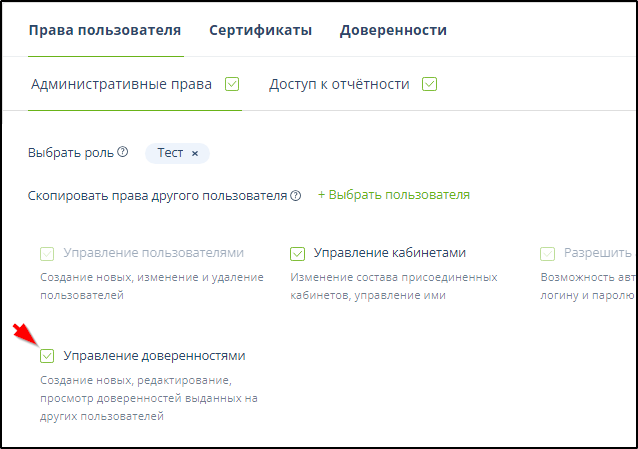Screen dimensions: 638x449
Task: Open the Права пользователя tab
Action: pos(105,30)
